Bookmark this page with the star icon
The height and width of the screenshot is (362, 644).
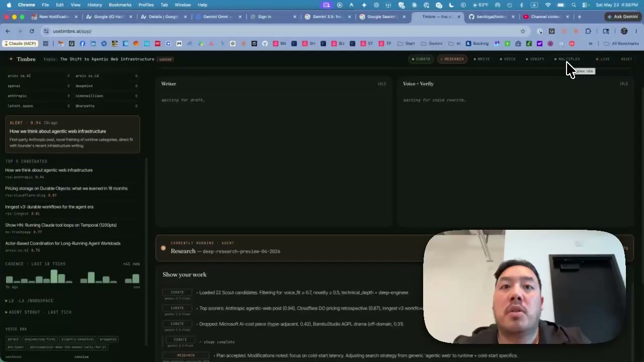523,31
